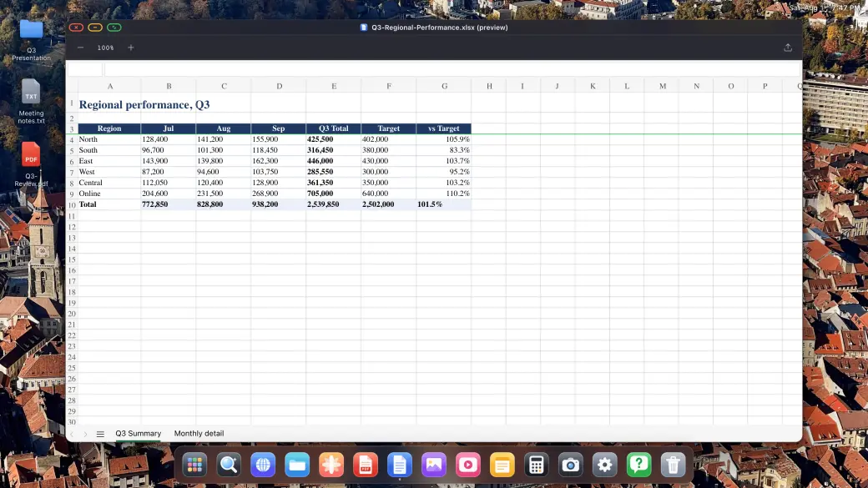This screenshot has height=488, width=868.
Task: Select column K header
Action: coord(593,86)
